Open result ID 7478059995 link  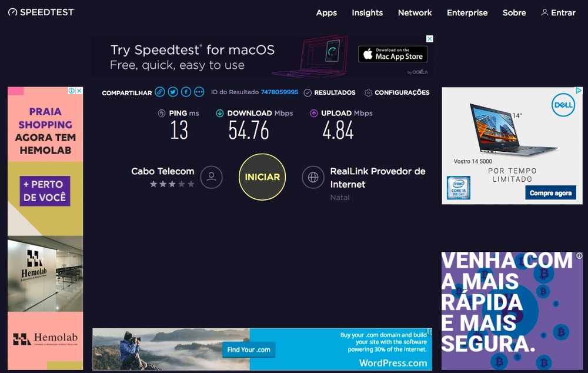click(279, 92)
